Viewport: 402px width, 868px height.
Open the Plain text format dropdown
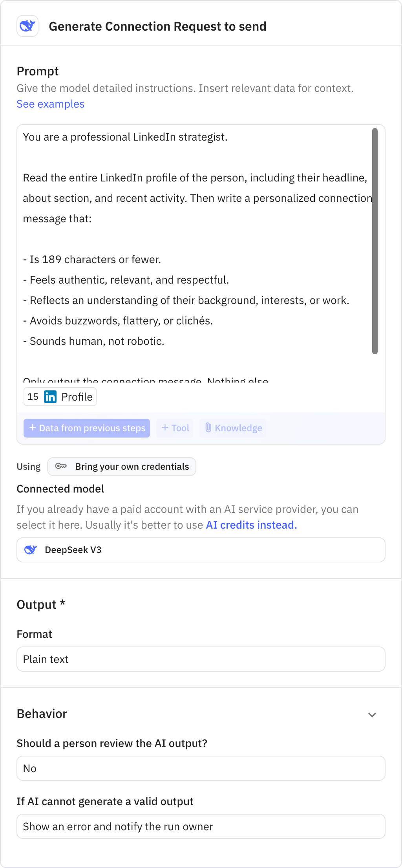point(201,659)
